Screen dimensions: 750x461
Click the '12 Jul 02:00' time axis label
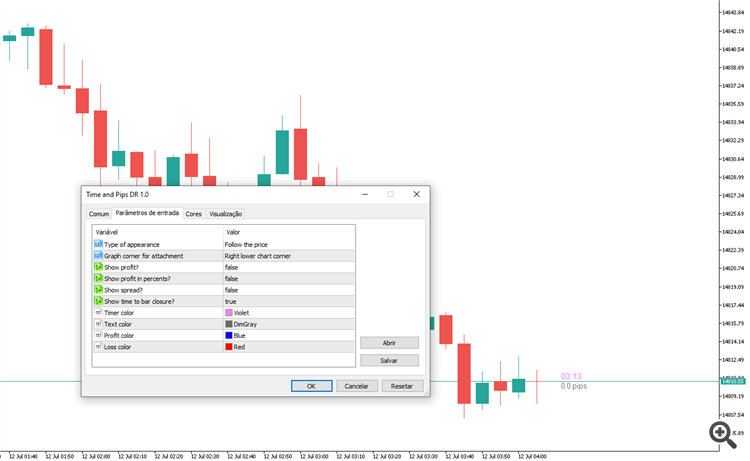[x=96, y=456]
